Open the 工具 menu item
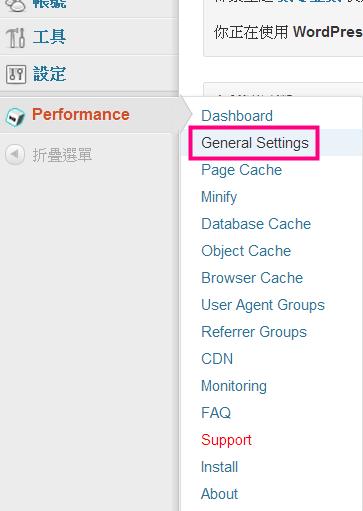 click(x=49, y=37)
